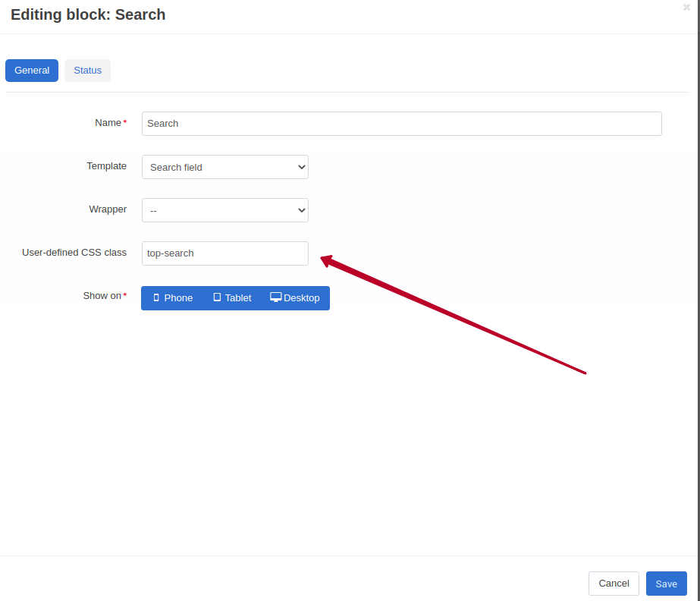
Task: Select the General tab
Action: point(32,71)
